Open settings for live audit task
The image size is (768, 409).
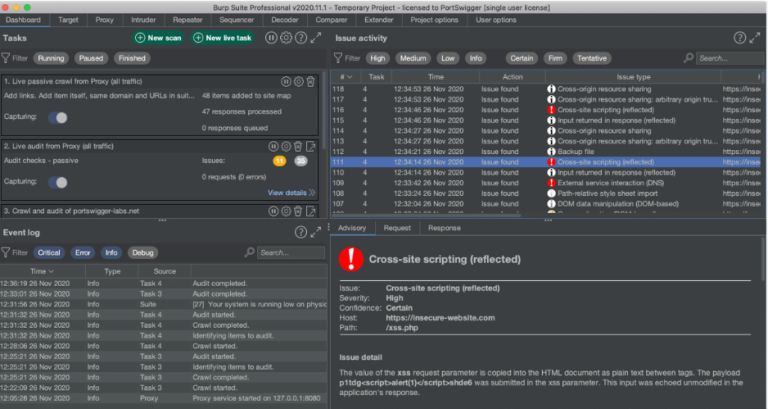[x=286, y=146]
